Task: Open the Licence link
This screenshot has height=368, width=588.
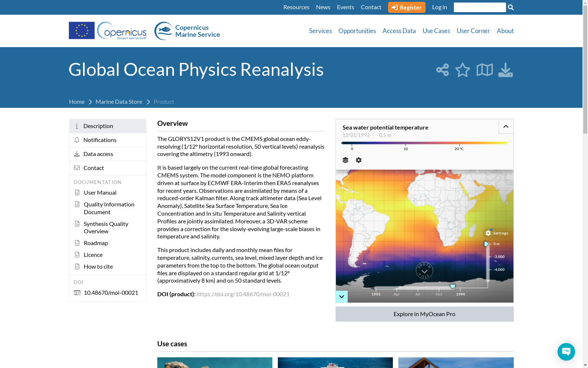Action: click(93, 255)
